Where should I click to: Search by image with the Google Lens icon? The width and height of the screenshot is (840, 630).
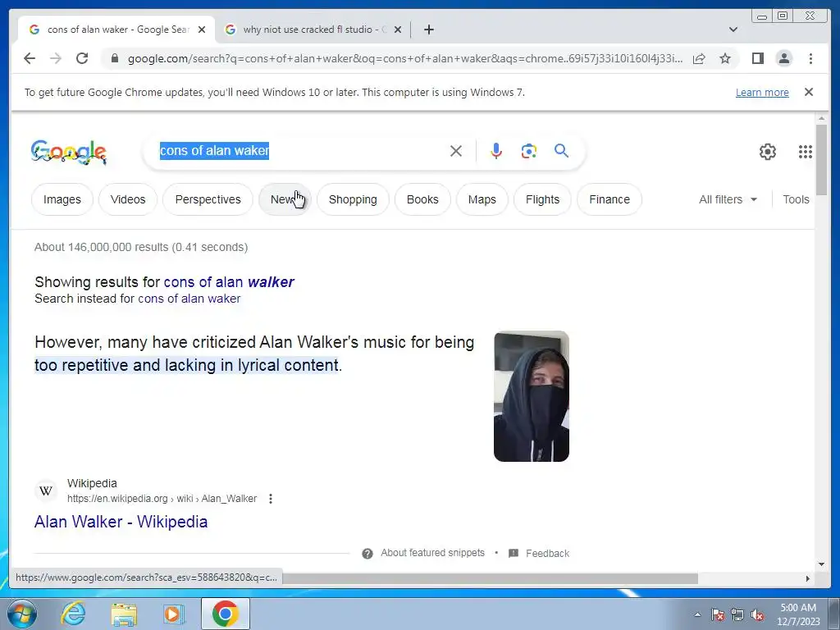(x=529, y=151)
